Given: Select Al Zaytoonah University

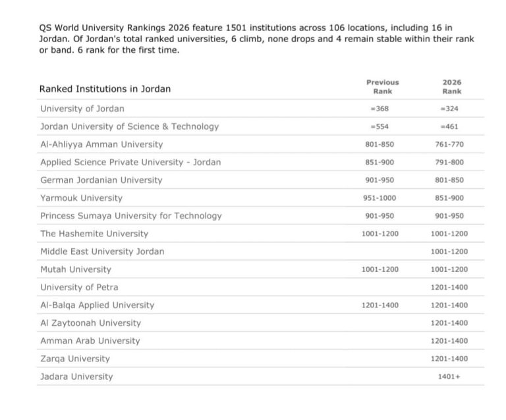Looking at the screenshot, I should click(90, 323).
